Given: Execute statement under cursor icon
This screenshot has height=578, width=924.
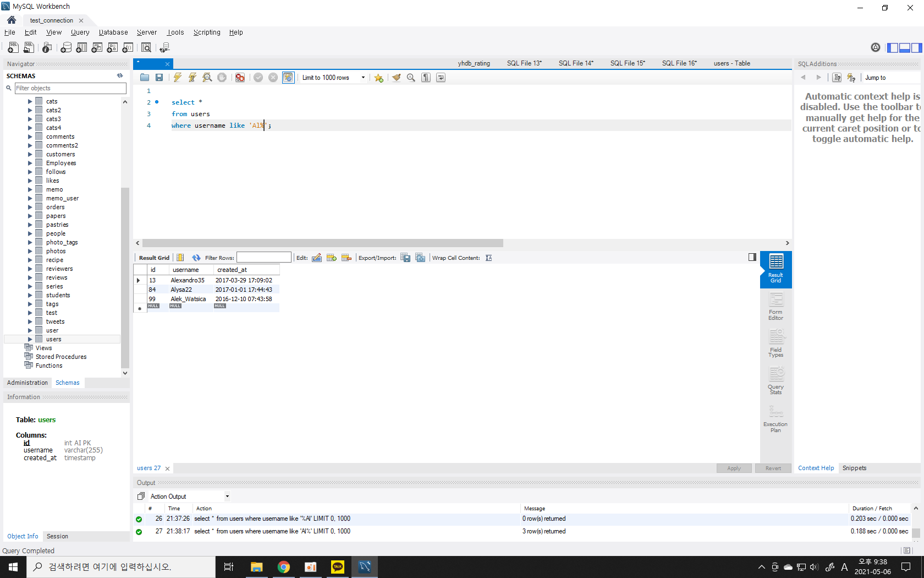Looking at the screenshot, I should pyautogui.click(x=192, y=78).
